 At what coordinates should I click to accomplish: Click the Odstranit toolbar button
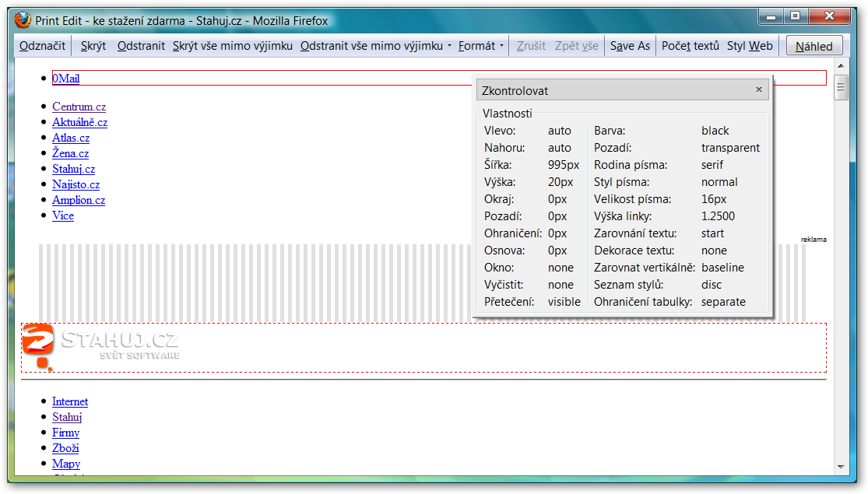pos(141,46)
